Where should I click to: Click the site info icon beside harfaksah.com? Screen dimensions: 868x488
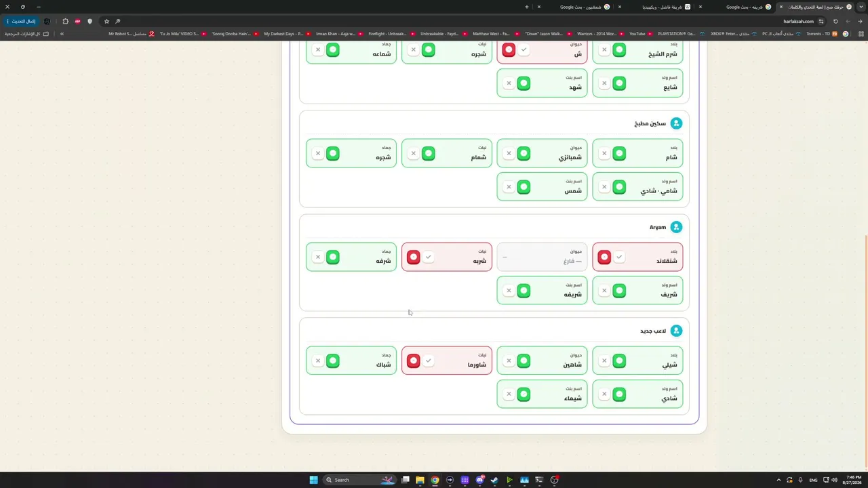point(821,21)
